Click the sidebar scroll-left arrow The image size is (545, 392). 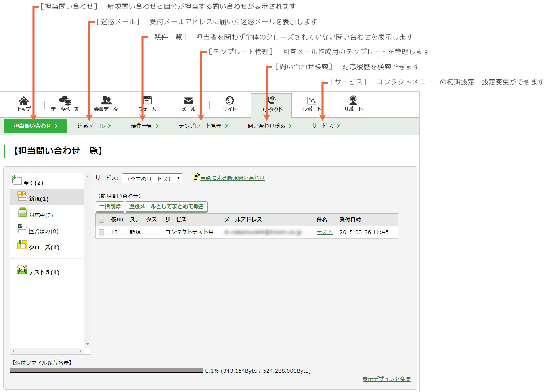(x=13, y=351)
